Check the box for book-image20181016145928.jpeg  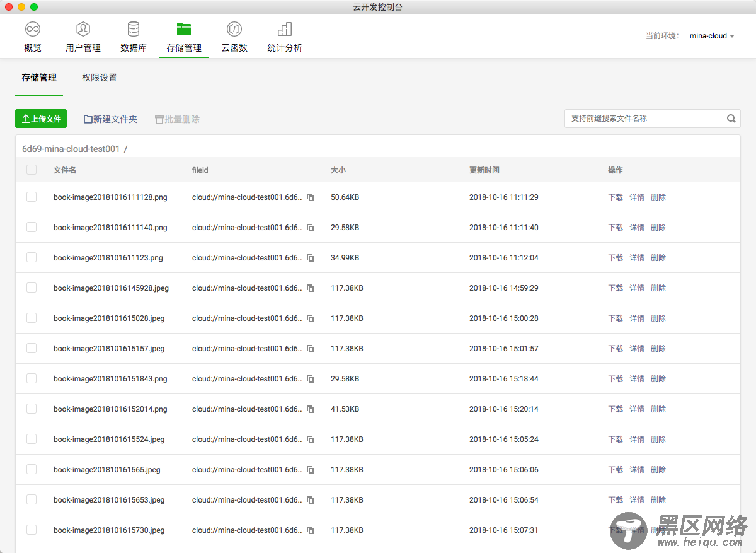[x=31, y=288]
